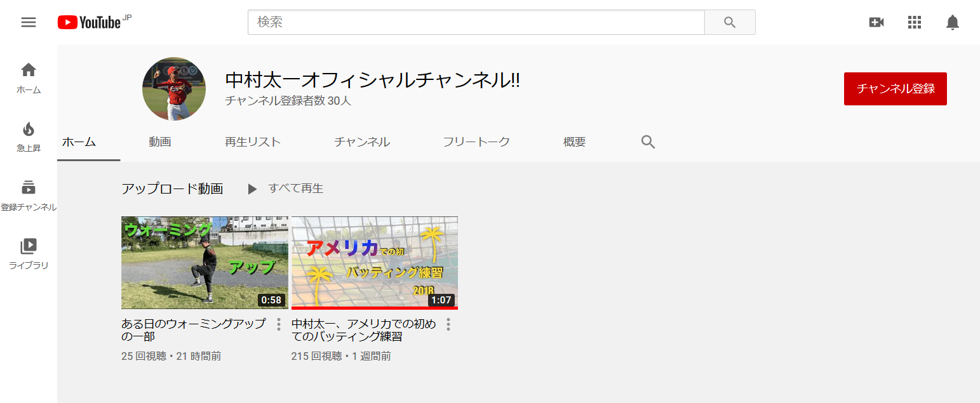Screen dimensions: 980x403
Task: Open the 概要 tab
Action: click(x=574, y=142)
